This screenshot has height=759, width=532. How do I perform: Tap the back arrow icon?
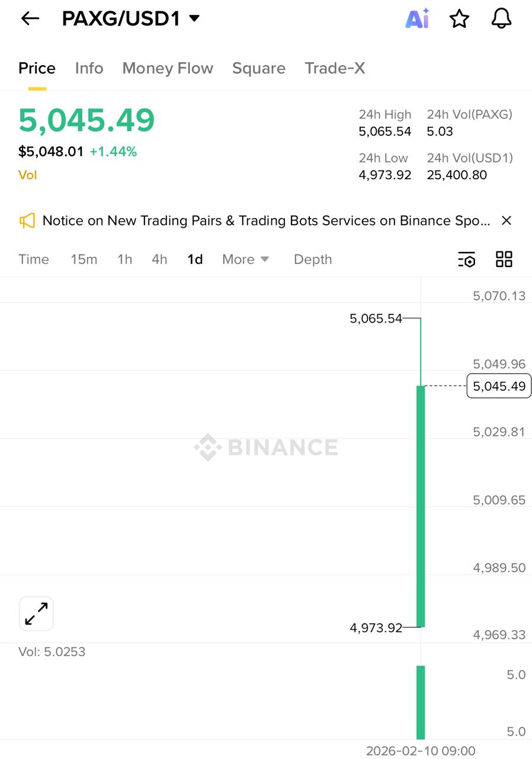point(30,19)
